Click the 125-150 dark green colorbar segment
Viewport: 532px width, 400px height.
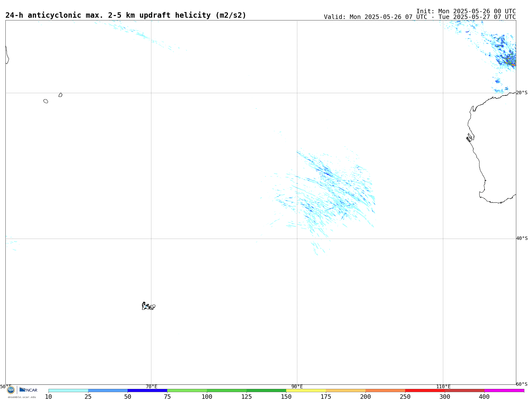click(x=266, y=391)
